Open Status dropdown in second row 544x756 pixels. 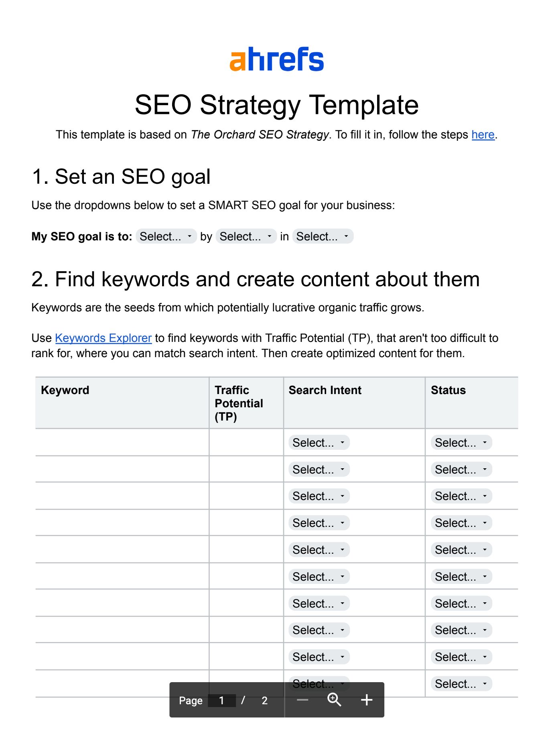click(x=461, y=469)
